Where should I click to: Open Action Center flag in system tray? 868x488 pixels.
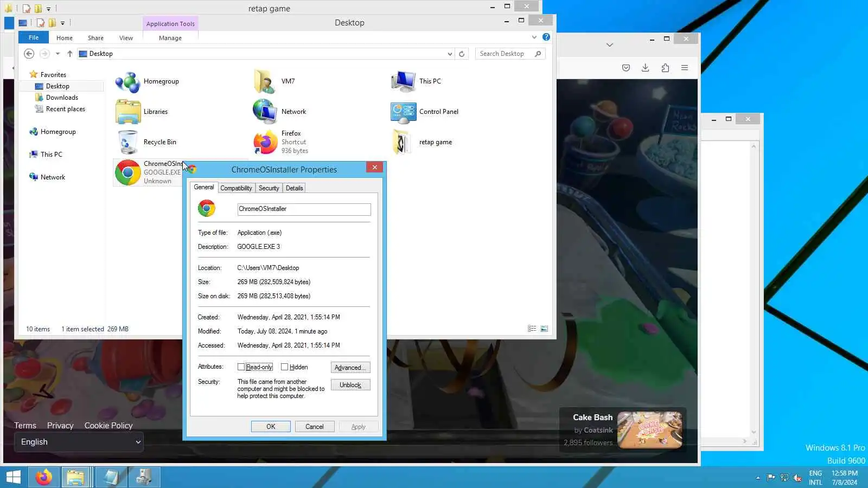click(x=771, y=478)
